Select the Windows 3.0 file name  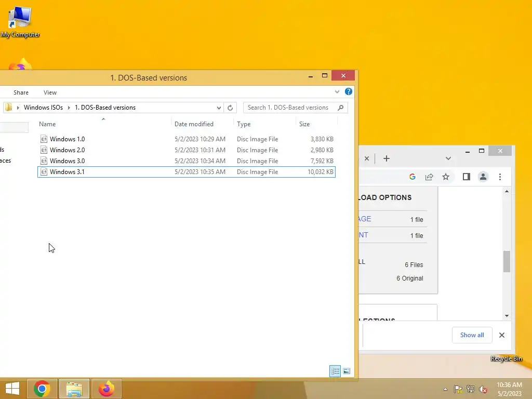pos(67,161)
